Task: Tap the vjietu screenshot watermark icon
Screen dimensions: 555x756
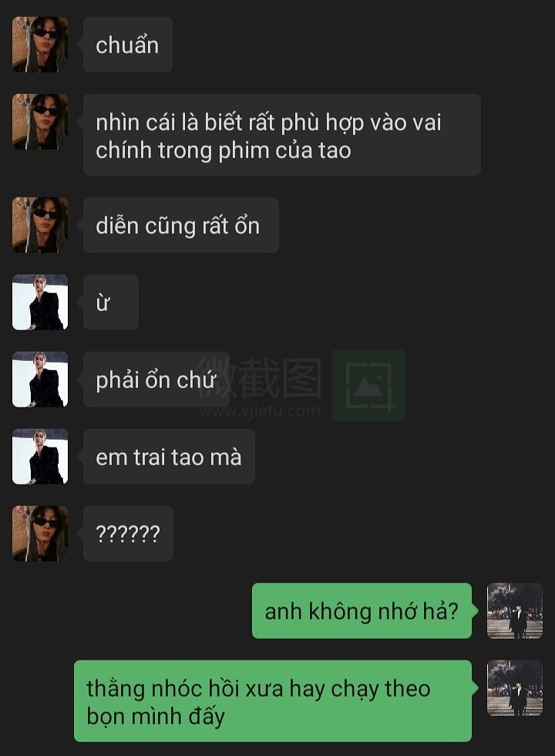Action: [368, 385]
